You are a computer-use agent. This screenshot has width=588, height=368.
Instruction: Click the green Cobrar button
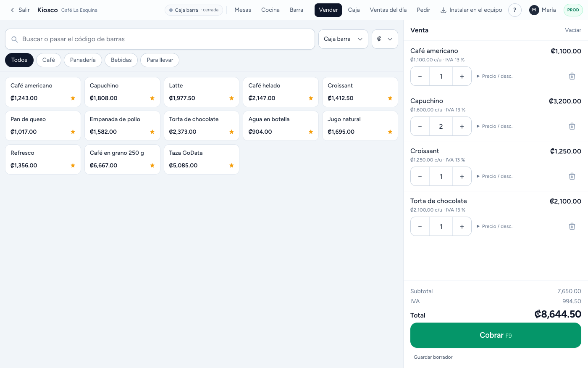point(496,335)
